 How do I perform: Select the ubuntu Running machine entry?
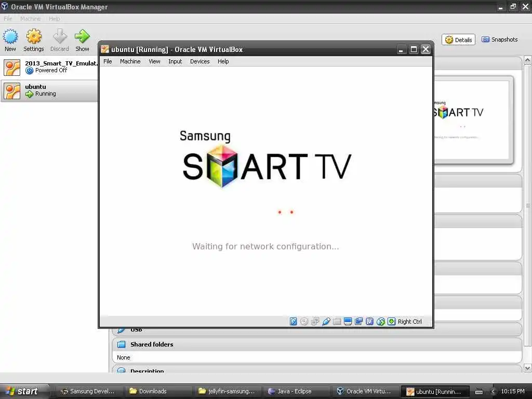pyautogui.click(x=50, y=90)
